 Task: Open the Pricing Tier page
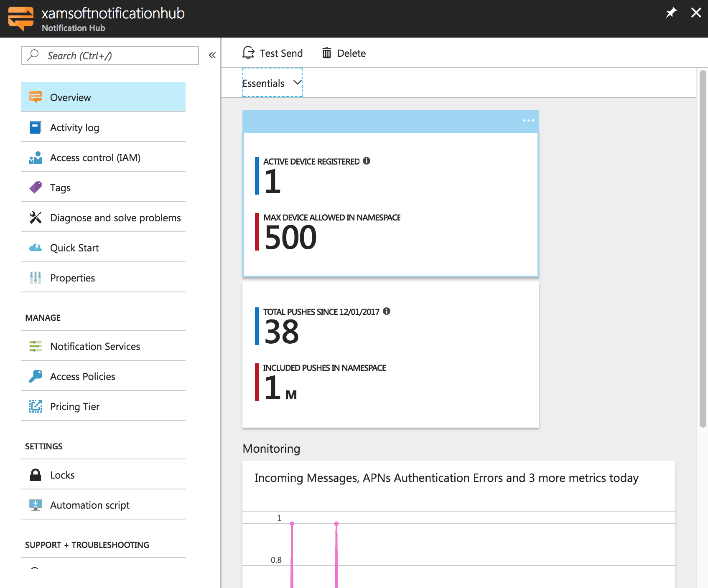click(x=75, y=406)
